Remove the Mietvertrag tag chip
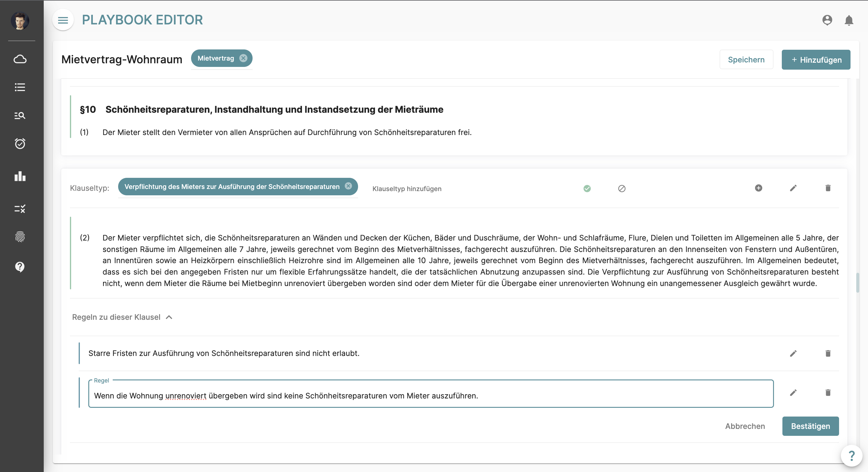Image resolution: width=868 pixels, height=472 pixels. (243, 58)
